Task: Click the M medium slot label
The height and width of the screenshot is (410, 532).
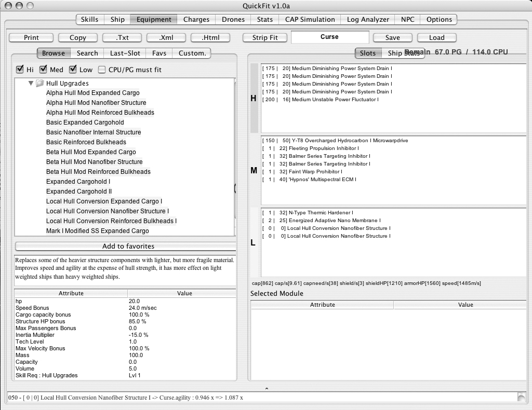Action: tap(254, 170)
